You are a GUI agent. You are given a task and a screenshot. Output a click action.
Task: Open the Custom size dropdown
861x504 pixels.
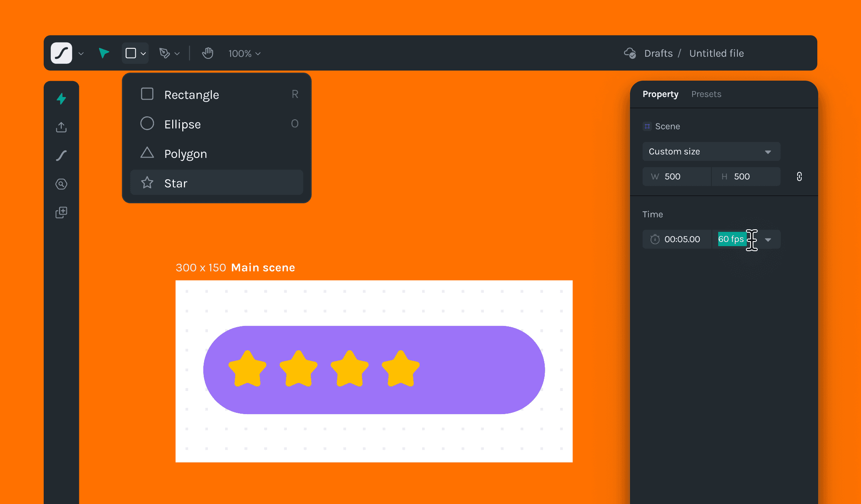point(711,152)
